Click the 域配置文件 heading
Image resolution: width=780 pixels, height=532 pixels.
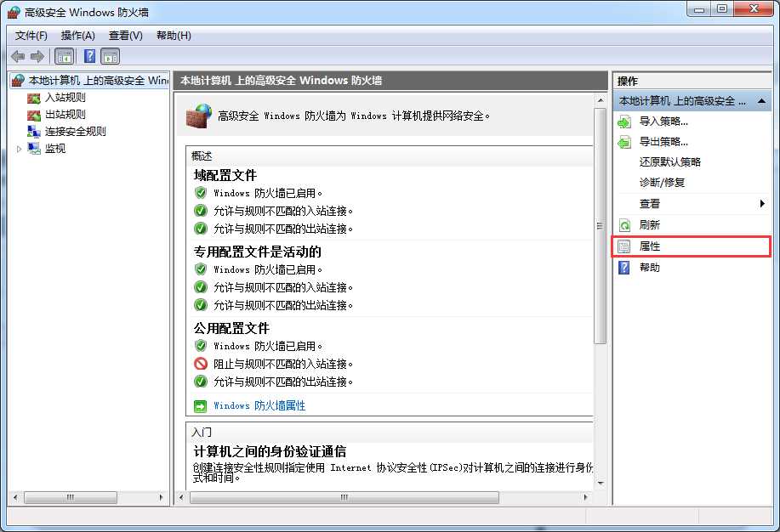pyautogui.click(x=225, y=176)
